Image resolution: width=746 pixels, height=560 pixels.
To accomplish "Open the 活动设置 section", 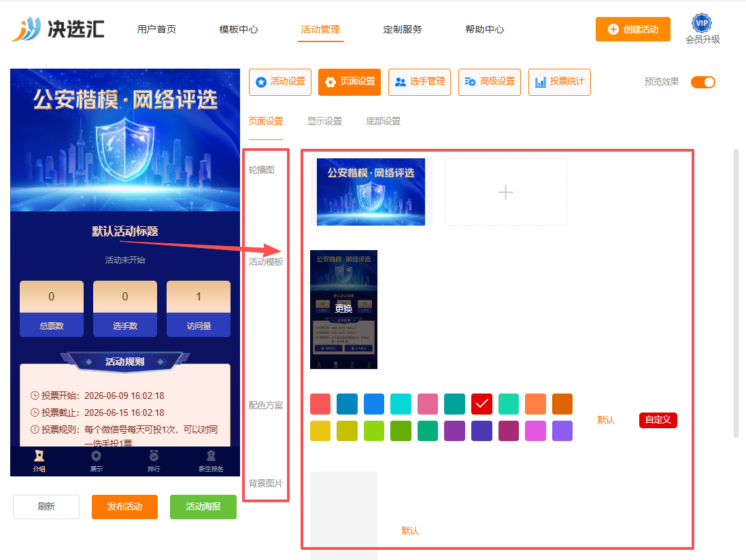I will pyautogui.click(x=280, y=82).
